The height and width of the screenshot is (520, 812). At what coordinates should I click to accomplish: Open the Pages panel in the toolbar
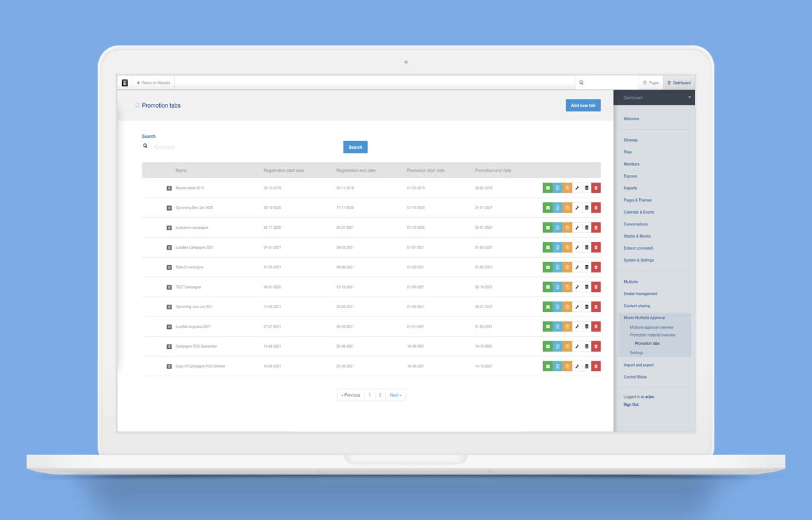650,83
